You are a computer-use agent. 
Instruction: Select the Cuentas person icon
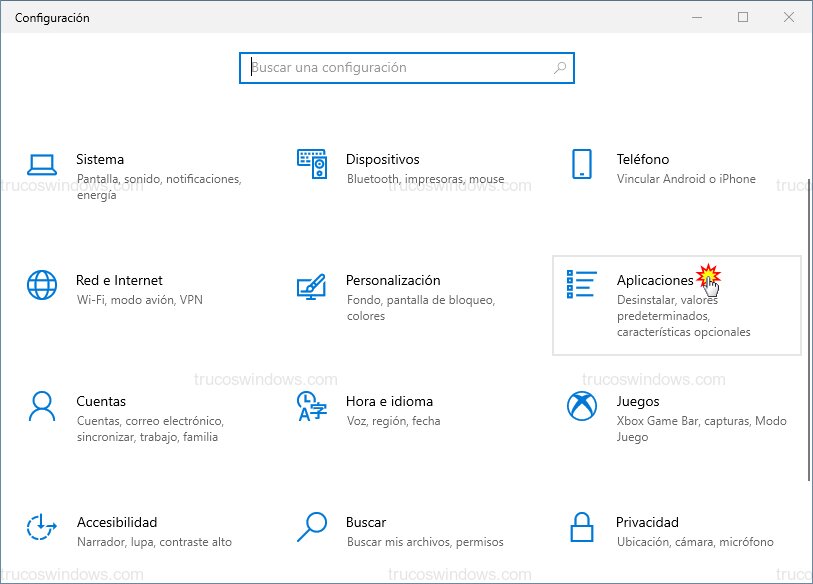pyautogui.click(x=42, y=406)
